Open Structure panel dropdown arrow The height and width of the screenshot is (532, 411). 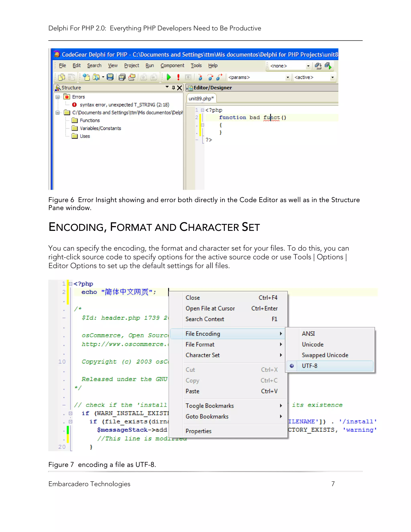tap(167, 87)
